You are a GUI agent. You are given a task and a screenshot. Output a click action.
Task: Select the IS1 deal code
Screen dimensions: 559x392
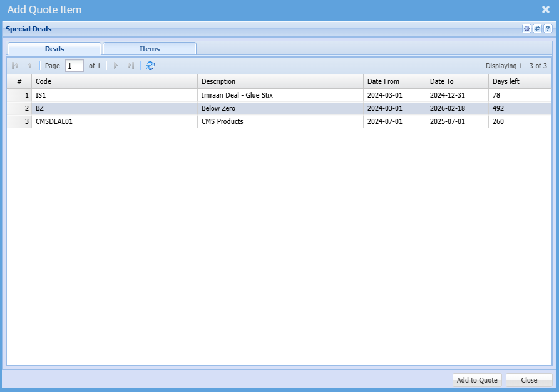pyautogui.click(x=41, y=95)
